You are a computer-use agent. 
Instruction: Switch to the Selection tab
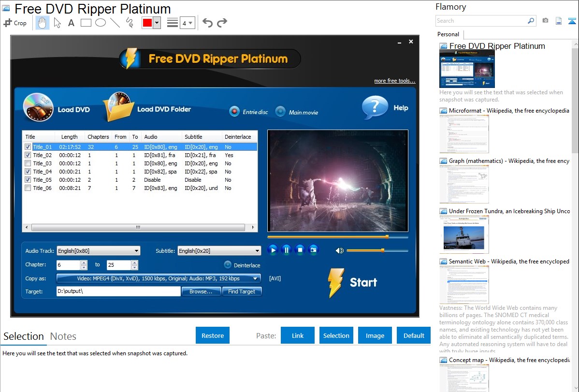pyautogui.click(x=24, y=336)
